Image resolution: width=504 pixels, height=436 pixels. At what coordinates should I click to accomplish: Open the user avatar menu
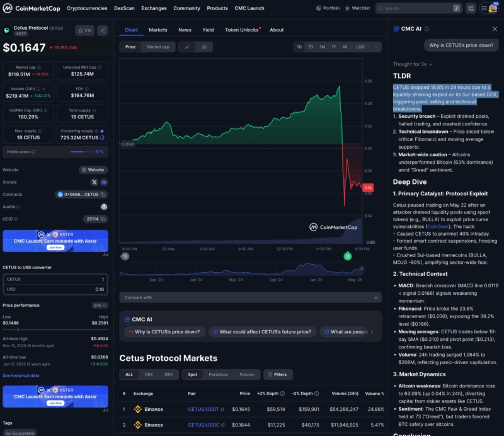[493, 8]
